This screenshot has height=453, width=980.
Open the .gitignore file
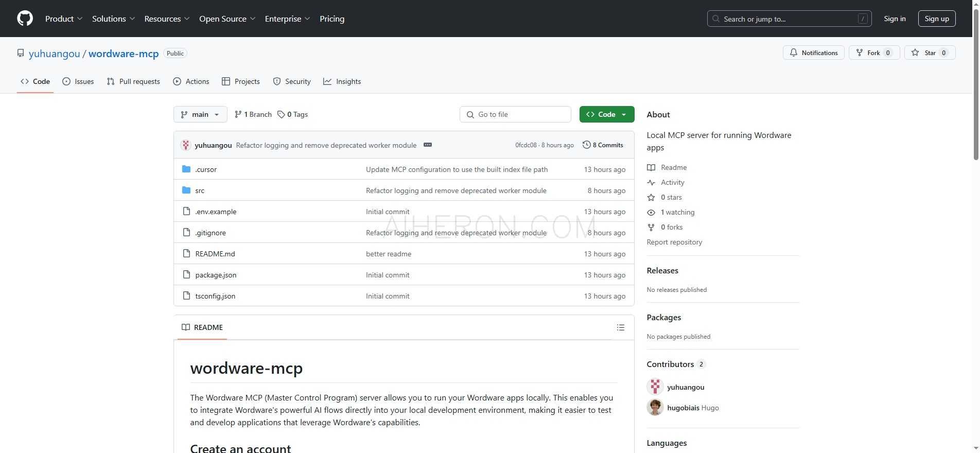[211, 233]
